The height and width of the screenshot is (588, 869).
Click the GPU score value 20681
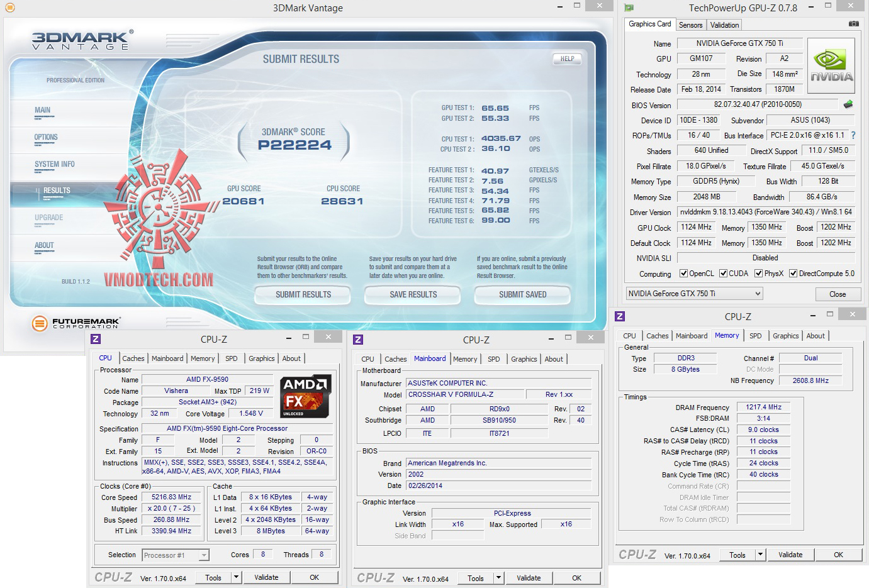[244, 201]
